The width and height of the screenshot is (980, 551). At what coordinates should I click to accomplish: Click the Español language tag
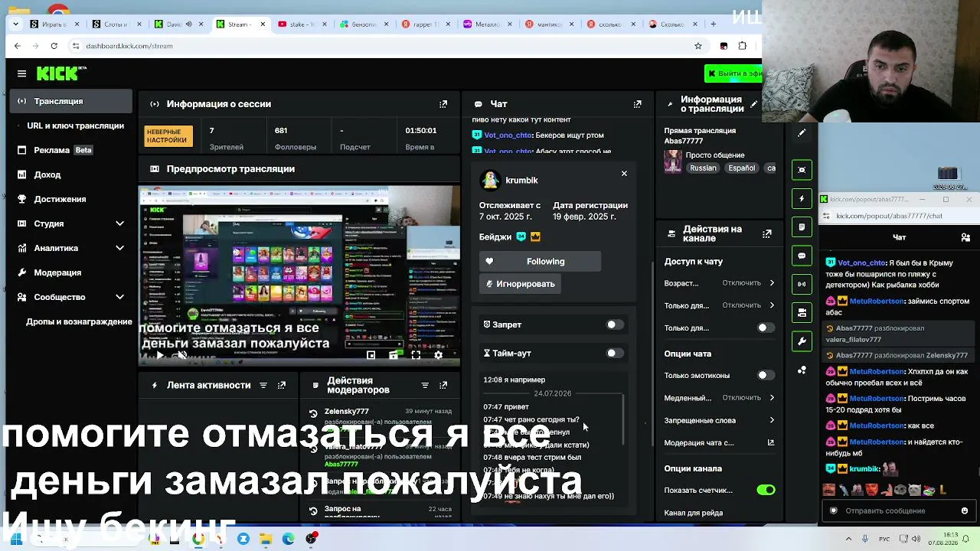[x=741, y=168]
